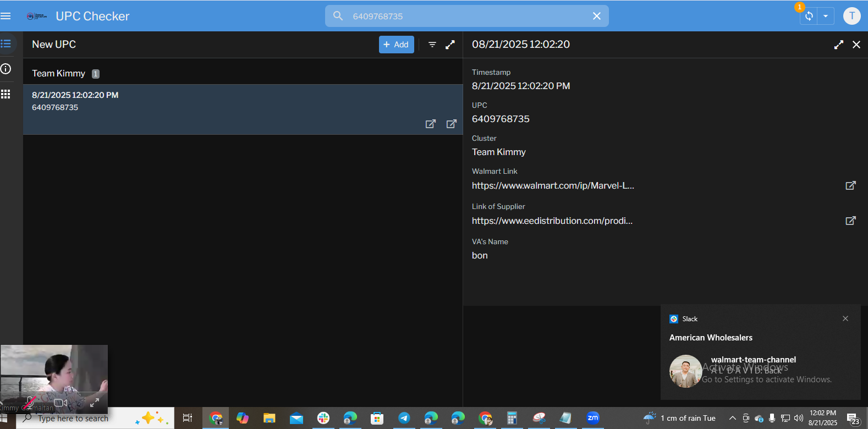The width and height of the screenshot is (868, 429).
Task: Select the 6409768735 row in list
Action: [220, 102]
